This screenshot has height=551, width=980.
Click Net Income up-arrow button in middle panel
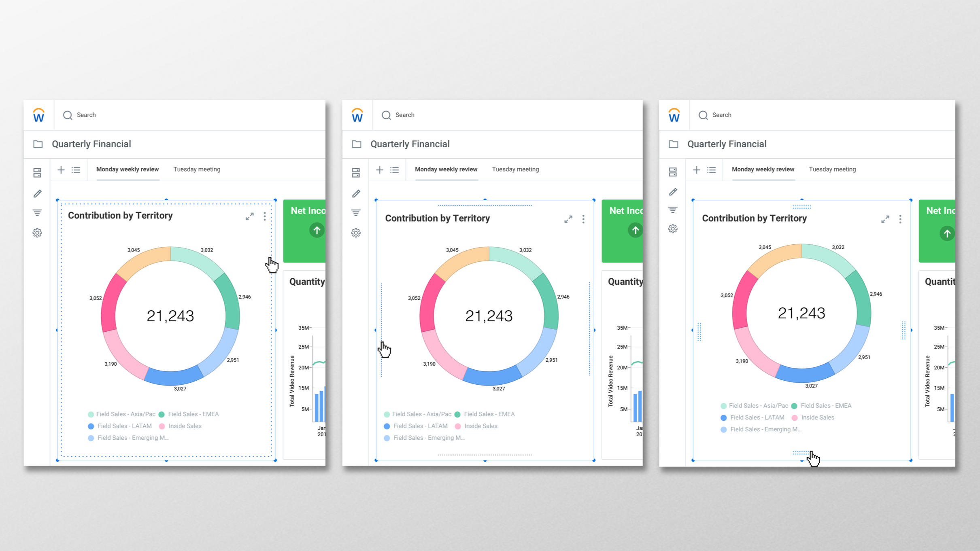635,230
